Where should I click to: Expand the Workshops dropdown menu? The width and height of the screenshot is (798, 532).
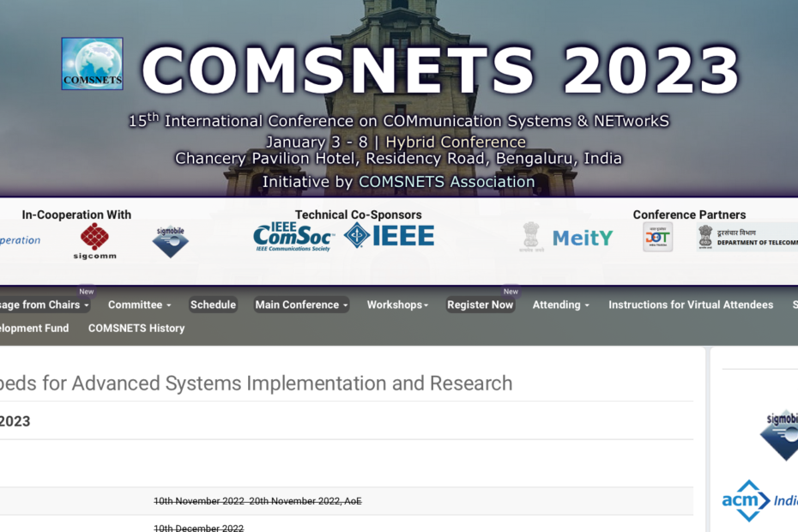point(397,305)
